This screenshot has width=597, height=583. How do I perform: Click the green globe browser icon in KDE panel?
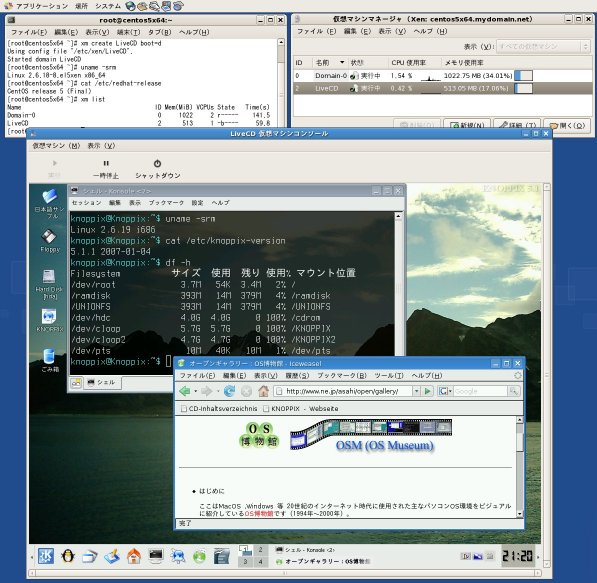(199, 556)
